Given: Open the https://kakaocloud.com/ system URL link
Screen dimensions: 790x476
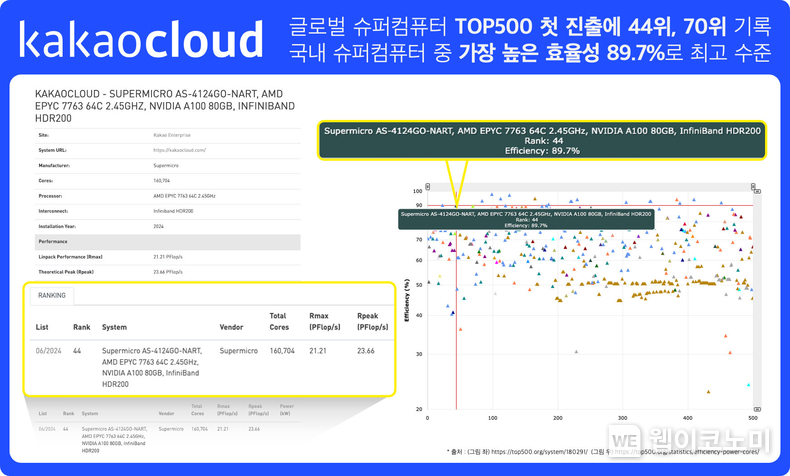Looking at the screenshot, I should [x=179, y=150].
